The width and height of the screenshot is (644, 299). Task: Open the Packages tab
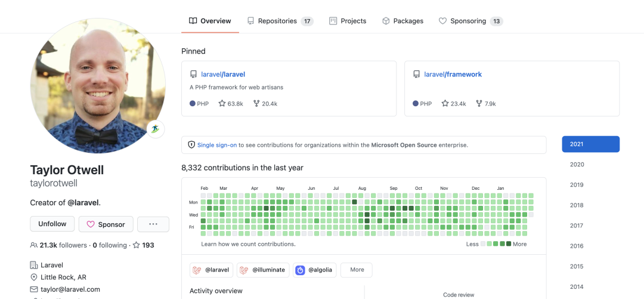(402, 21)
